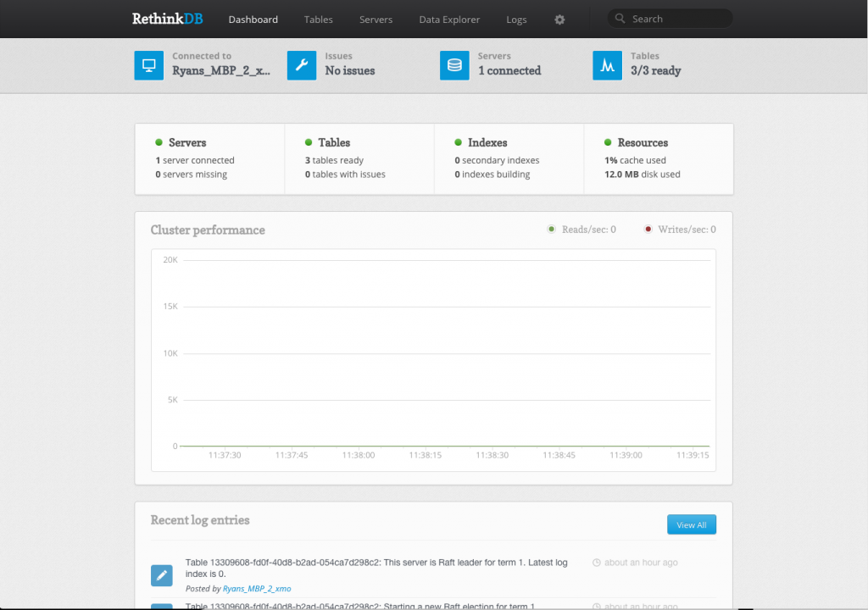The width and height of the screenshot is (868, 610).
Task: Click the 1 connected servers text
Action: 509,71
